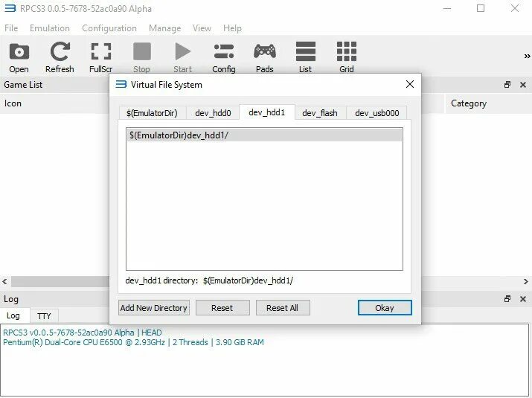Select the $(EmulatorDir)dev_hdd1/ list entry

(264, 135)
